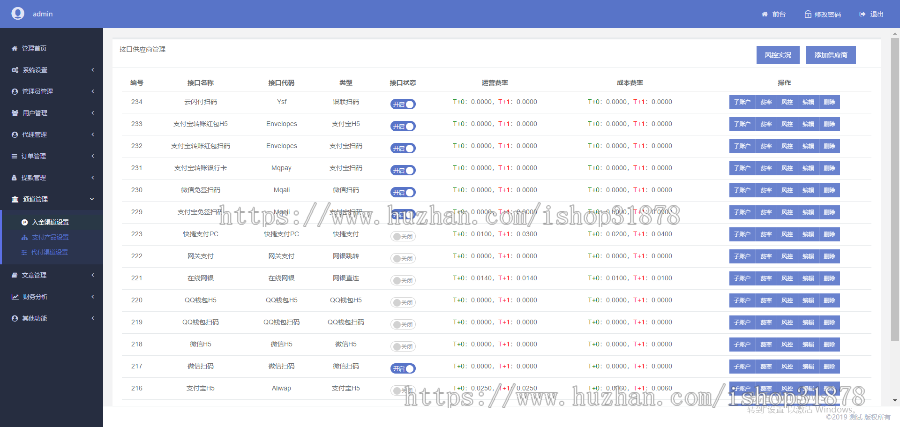The width and height of the screenshot is (900, 427).
Task: Click 删除 delete button in row 217
Action: (x=829, y=366)
